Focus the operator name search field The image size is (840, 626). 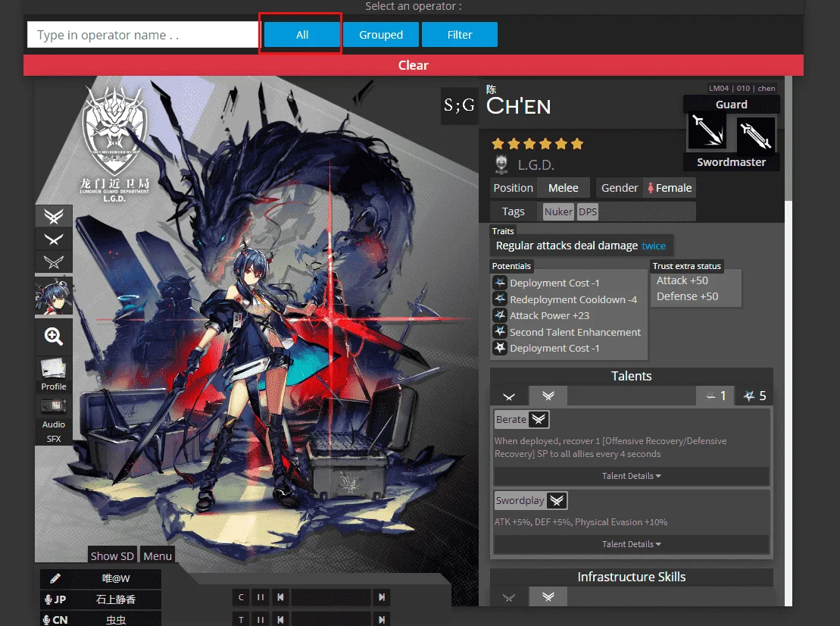point(143,35)
